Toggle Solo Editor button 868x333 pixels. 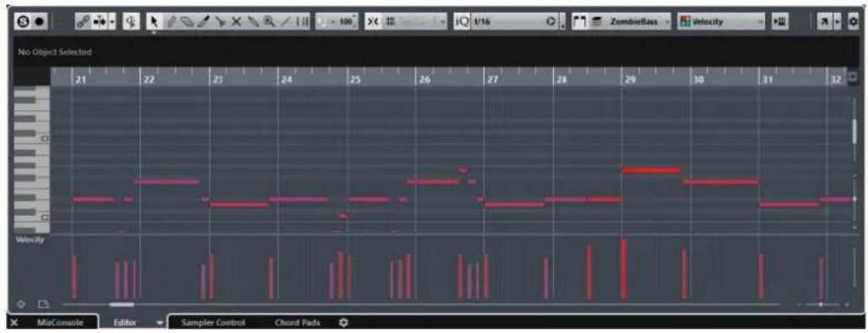coord(24,21)
